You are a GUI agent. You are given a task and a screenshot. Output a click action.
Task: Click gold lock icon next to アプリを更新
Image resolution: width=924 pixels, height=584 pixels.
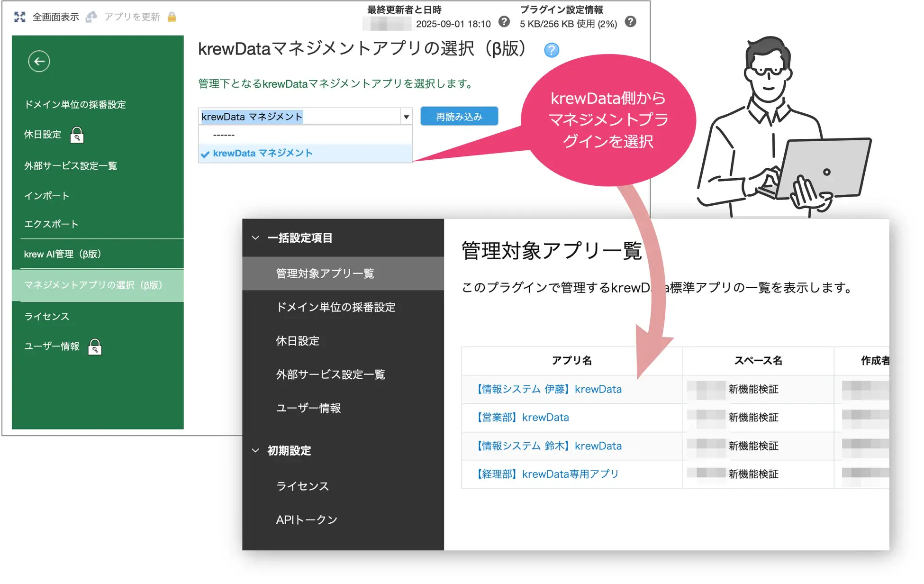[x=172, y=17]
